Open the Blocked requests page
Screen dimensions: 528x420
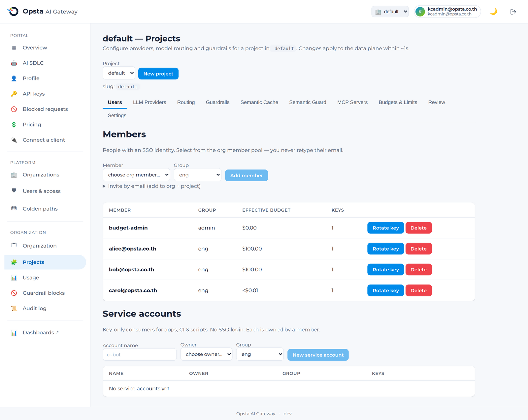45,109
